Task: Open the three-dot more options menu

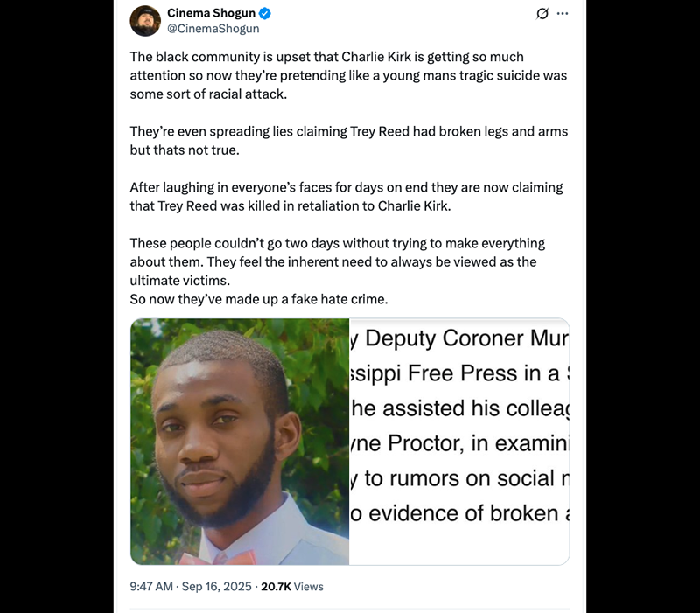Action: 563,14
